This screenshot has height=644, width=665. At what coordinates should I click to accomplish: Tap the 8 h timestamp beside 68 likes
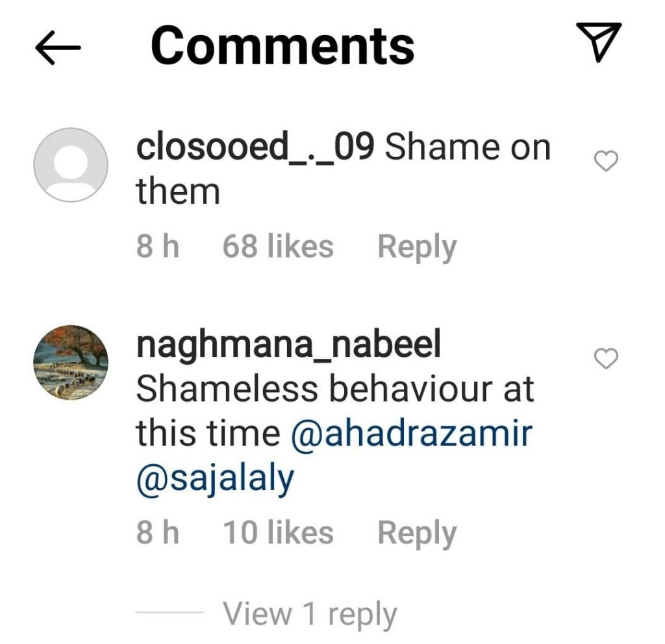coord(158,246)
